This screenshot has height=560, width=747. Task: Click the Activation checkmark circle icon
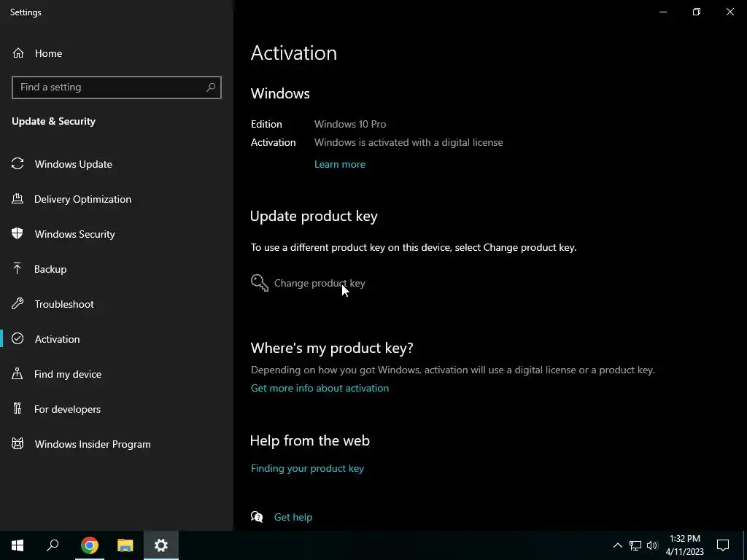[x=18, y=338]
